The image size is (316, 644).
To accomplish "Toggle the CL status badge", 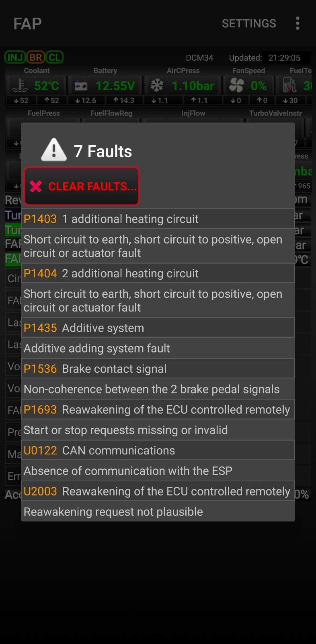I will pos(55,57).
